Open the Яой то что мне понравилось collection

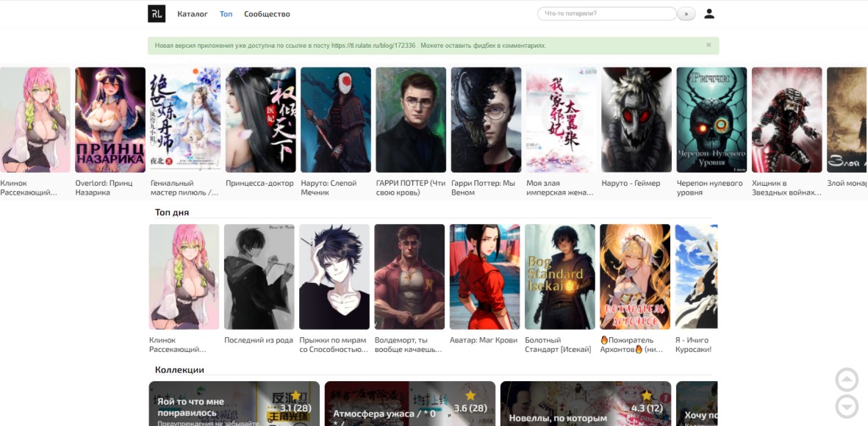(x=234, y=403)
